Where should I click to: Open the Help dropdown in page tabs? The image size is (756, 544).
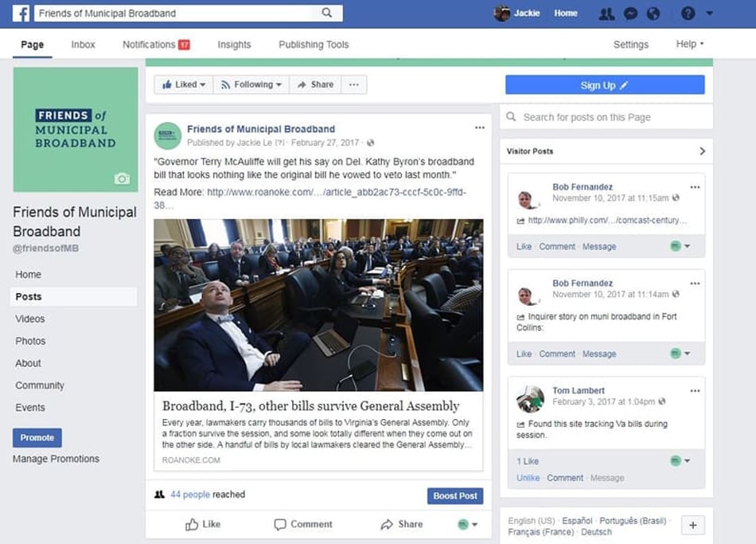point(690,44)
